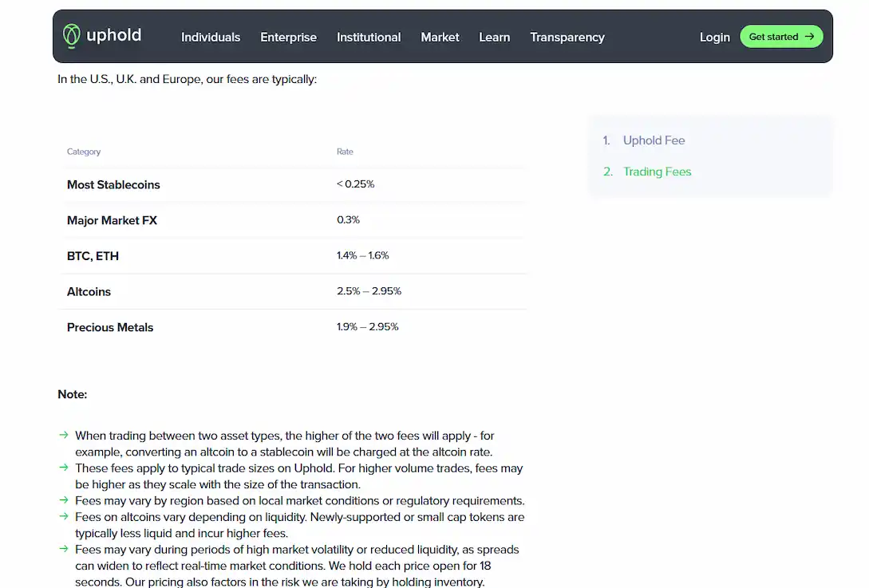
Task: Open the Learn menu
Action: tap(495, 37)
